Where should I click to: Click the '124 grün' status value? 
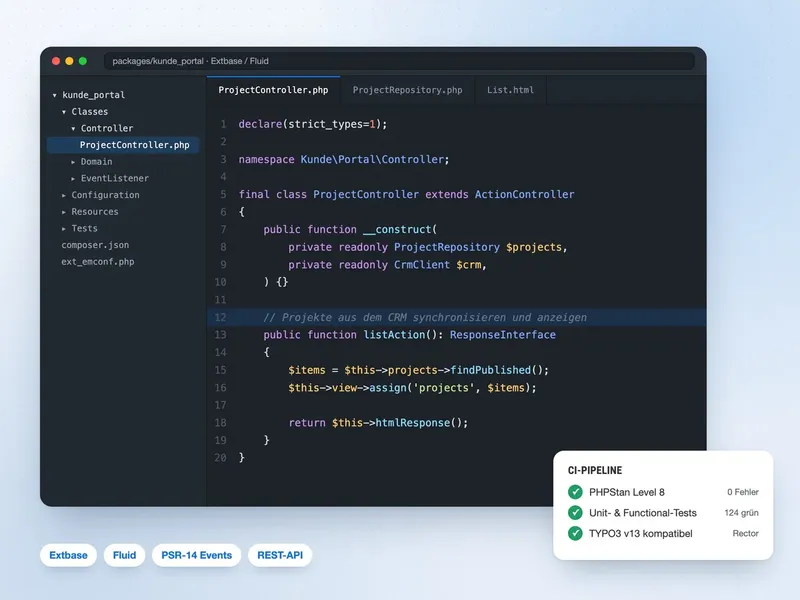click(741, 513)
